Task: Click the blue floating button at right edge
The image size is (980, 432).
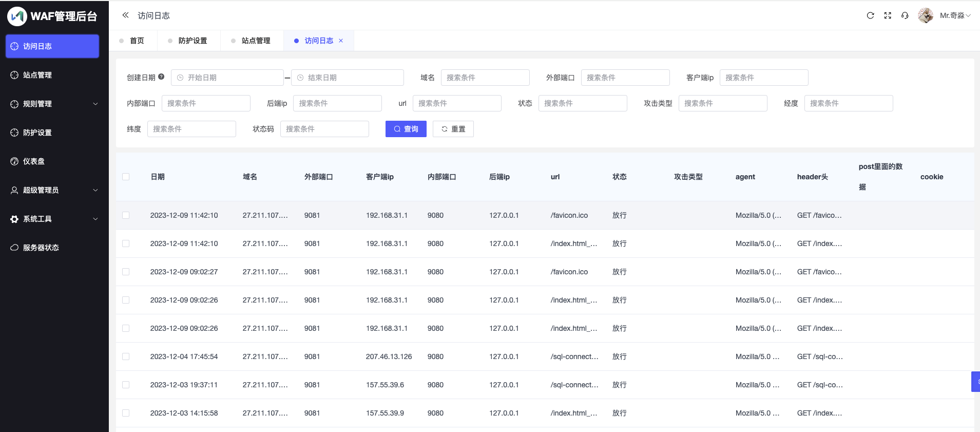Action: [x=976, y=382]
